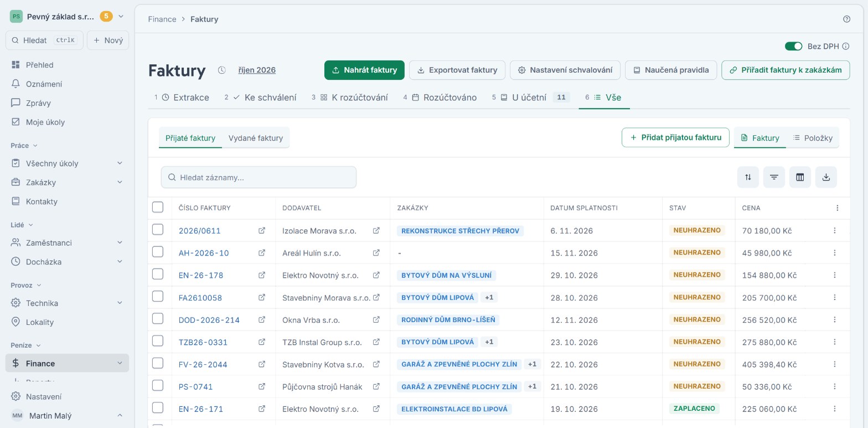Expand the Zakázky sidebar section
The width and height of the screenshot is (868, 428).
tap(120, 182)
